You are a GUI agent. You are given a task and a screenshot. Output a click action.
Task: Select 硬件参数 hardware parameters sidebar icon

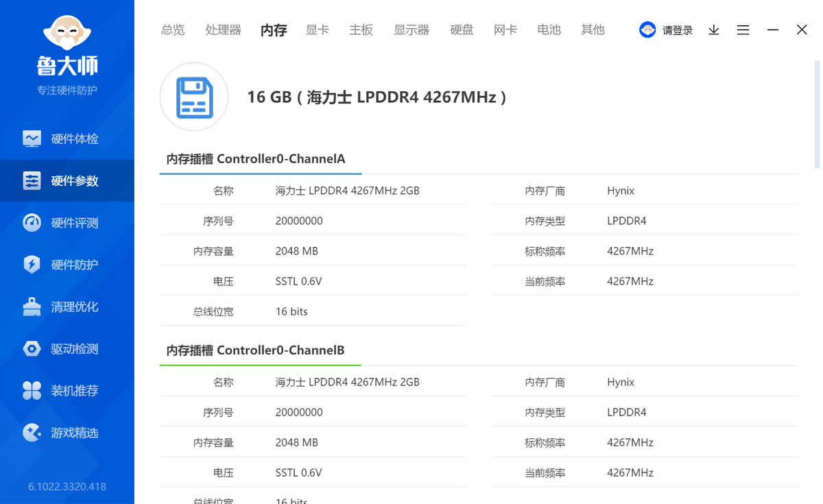[32, 181]
